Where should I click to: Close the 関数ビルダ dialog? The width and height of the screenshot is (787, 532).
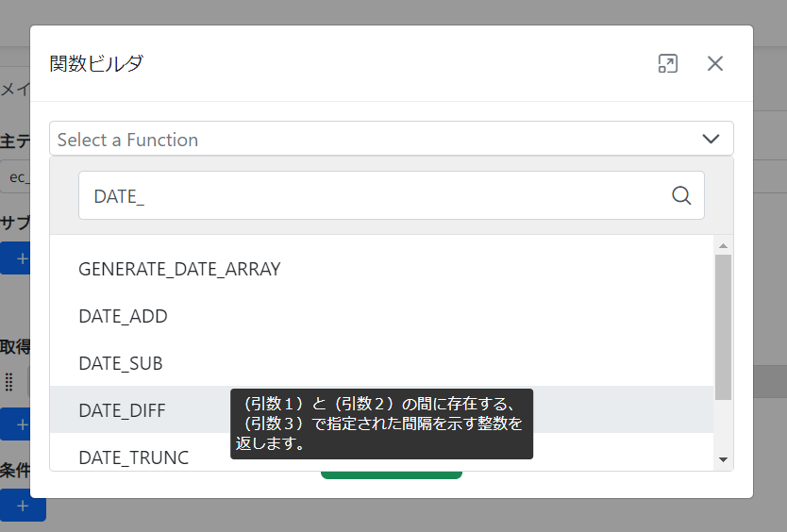[715, 63]
